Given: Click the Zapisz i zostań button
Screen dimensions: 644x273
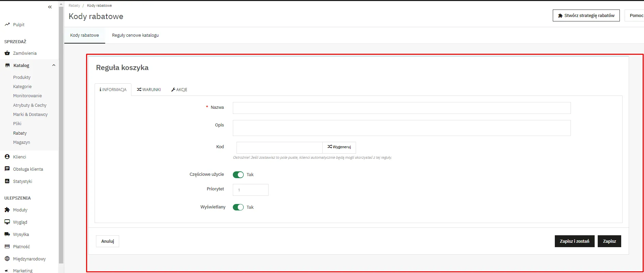Looking at the screenshot, I should pyautogui.click(x=574, y=241).
